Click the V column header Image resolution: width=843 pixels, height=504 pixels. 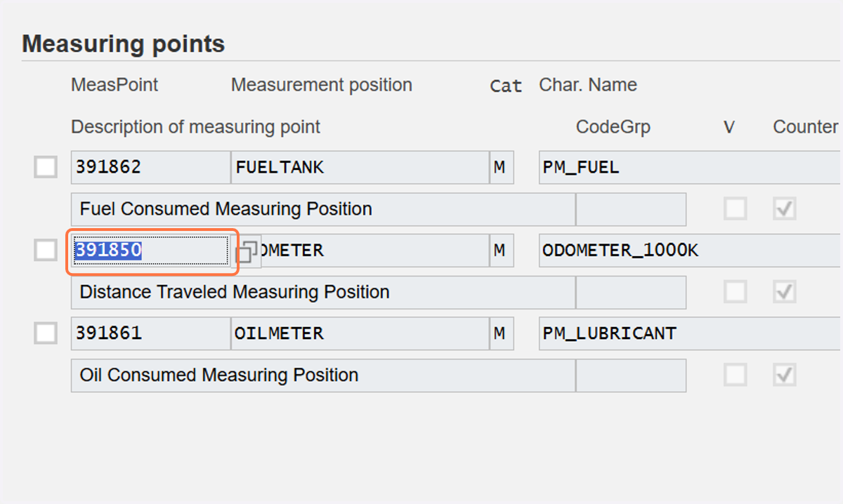pos(729,127)
